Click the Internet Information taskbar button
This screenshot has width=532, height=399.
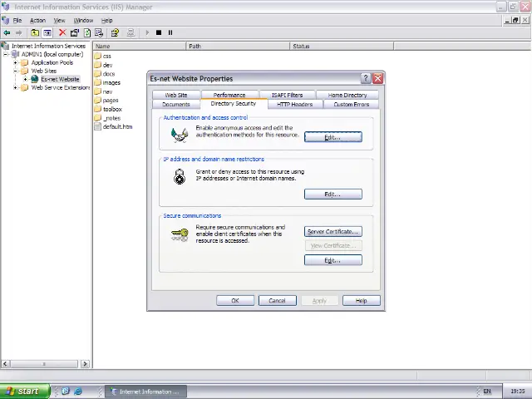click(146, 392)
